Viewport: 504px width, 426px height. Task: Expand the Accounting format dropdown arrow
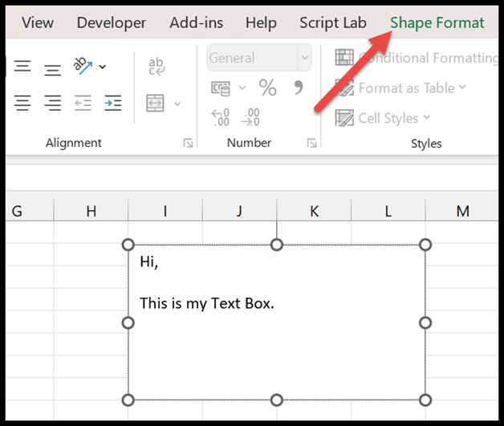tap(242, 87)
